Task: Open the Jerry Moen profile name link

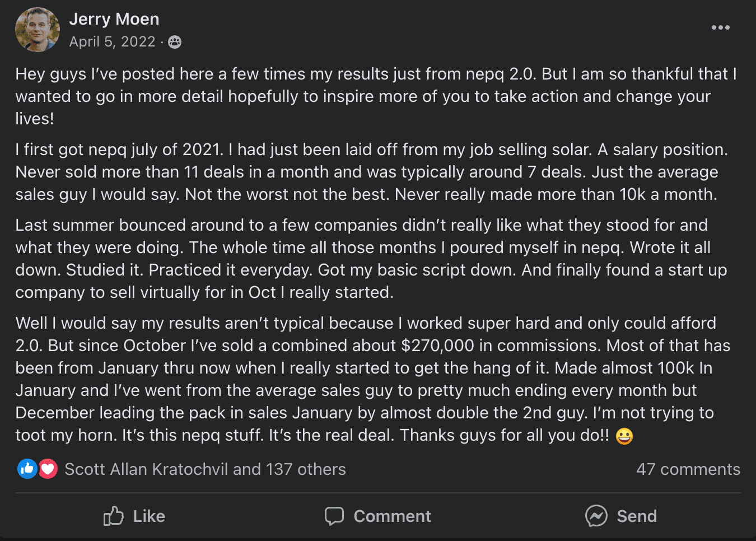Action: tap(114, 19)
